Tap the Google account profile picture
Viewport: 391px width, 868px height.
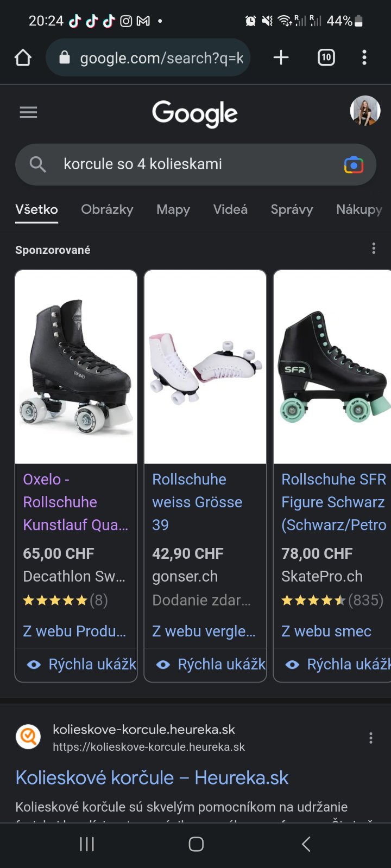pyautogui.click(x=365, y=111)
